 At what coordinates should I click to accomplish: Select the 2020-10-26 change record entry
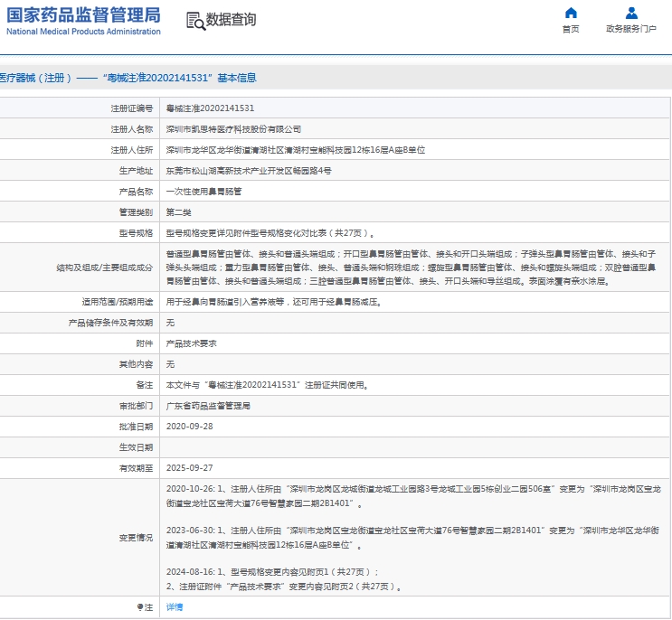coord(413,496)
